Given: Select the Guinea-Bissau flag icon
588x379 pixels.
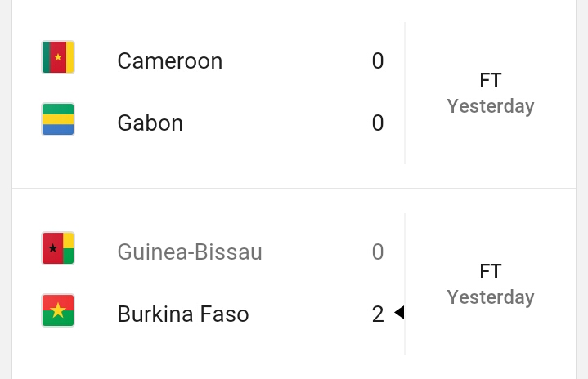Looking at the screenshot, I should 58,248.
